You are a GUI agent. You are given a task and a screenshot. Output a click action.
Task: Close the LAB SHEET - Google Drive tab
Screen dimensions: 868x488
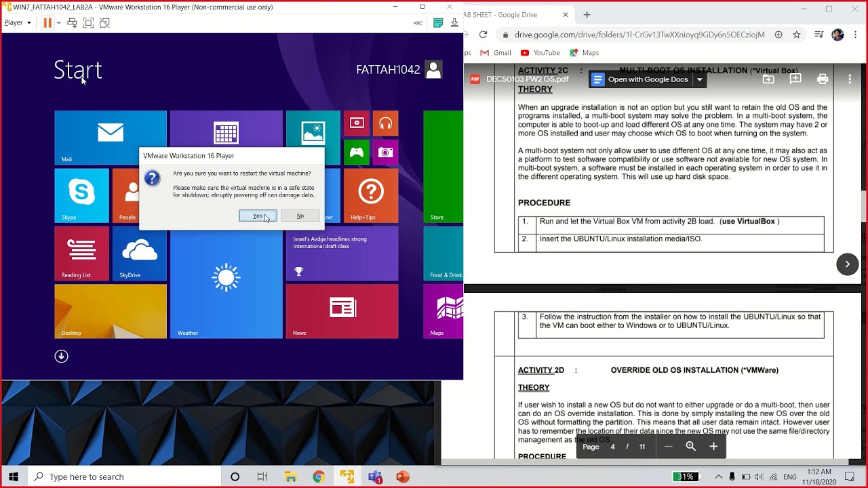(566, 15)
